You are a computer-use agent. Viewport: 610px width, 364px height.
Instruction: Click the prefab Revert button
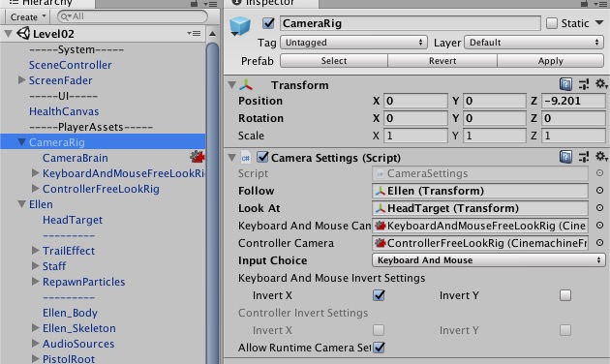pos(442,61)
